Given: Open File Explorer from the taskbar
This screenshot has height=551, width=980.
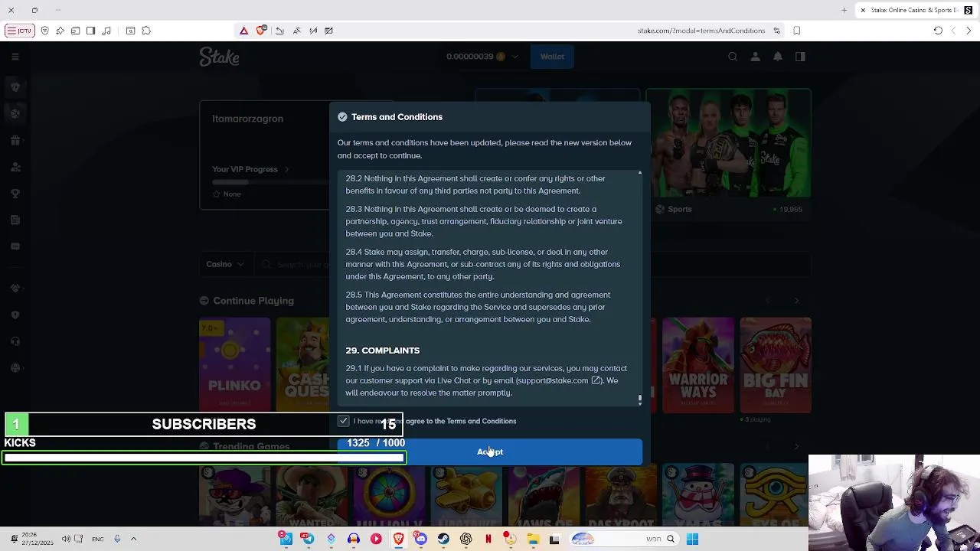Looking at the screenshot, I should [533, 539].
